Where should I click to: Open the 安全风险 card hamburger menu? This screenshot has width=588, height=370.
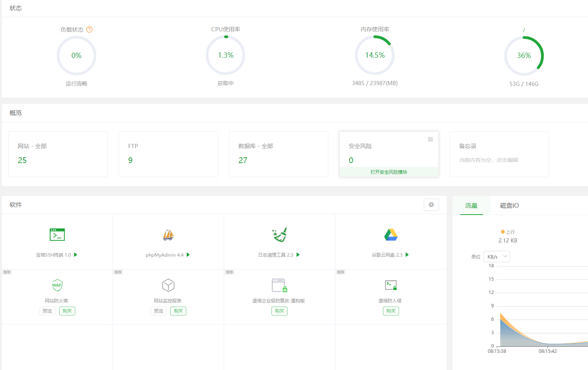430,139
